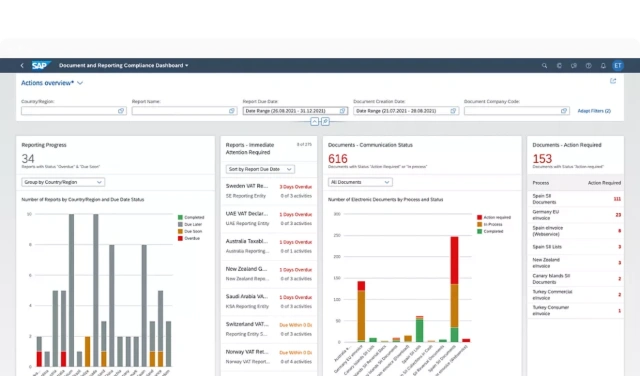Select the Sweden VAT Re... report row
This screenshot has width=640, height=376.
click(x=269, y=191)
